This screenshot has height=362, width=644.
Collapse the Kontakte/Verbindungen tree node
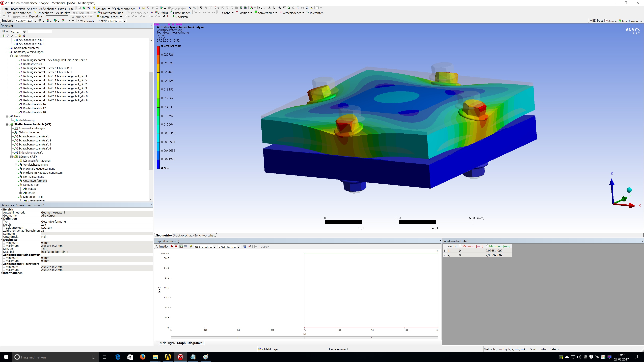click(7, 52)
